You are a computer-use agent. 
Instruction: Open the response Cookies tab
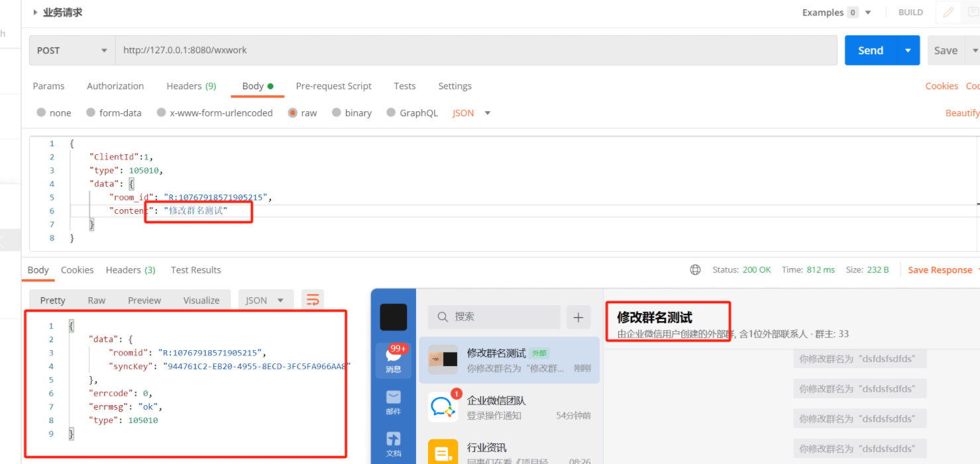pyautogui.click(x=77, y=270)
